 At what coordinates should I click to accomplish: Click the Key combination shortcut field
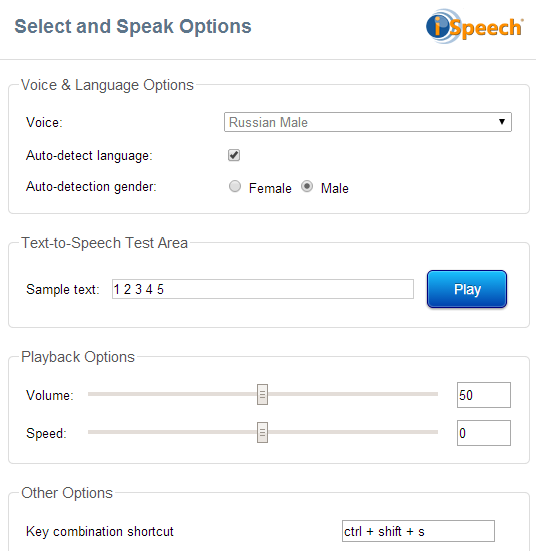point(418,531)
